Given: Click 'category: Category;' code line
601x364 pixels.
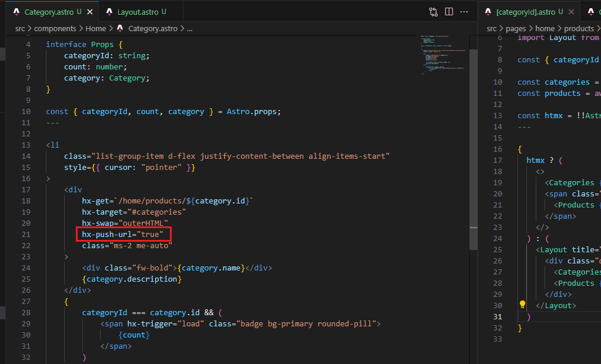Looking at the screenshot, I should tap(107, 78).
